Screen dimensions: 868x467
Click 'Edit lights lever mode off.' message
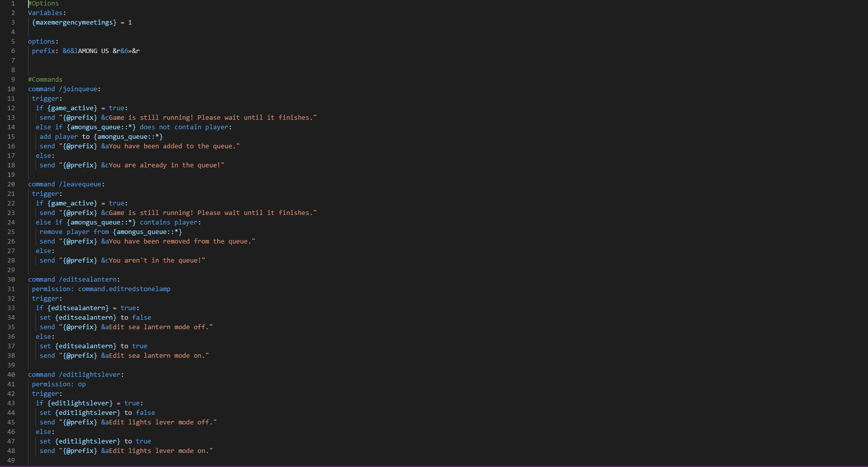tap(161, 422)
